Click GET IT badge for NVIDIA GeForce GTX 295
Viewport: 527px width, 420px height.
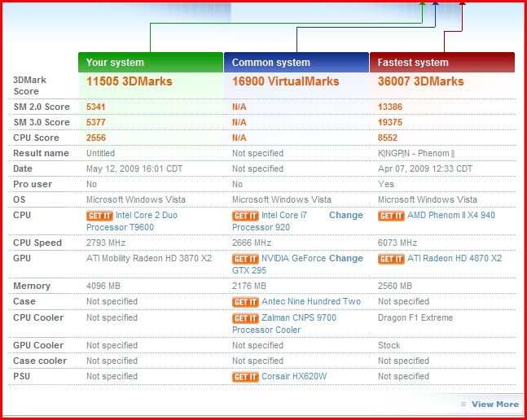[x=245, y=259]
